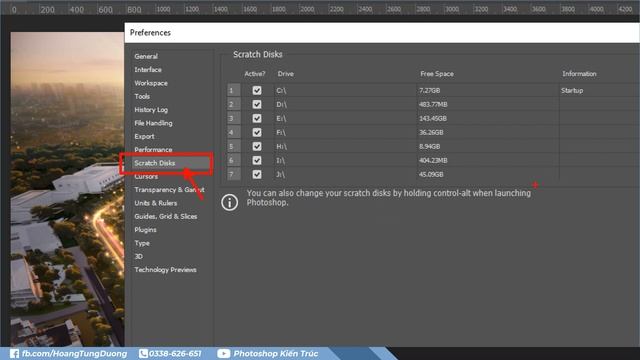Select History Log in sidebar
Viewport: 640px width, 360px height.
click(151, 110)
